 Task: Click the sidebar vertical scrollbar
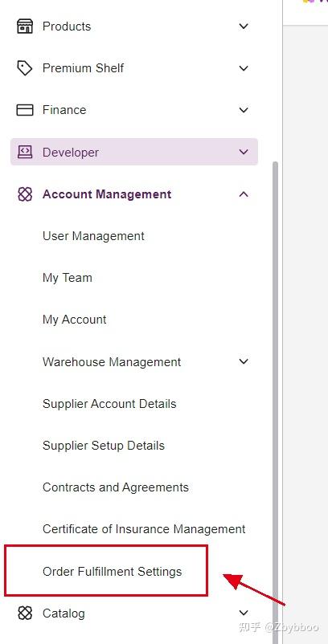tap(275, 402)
